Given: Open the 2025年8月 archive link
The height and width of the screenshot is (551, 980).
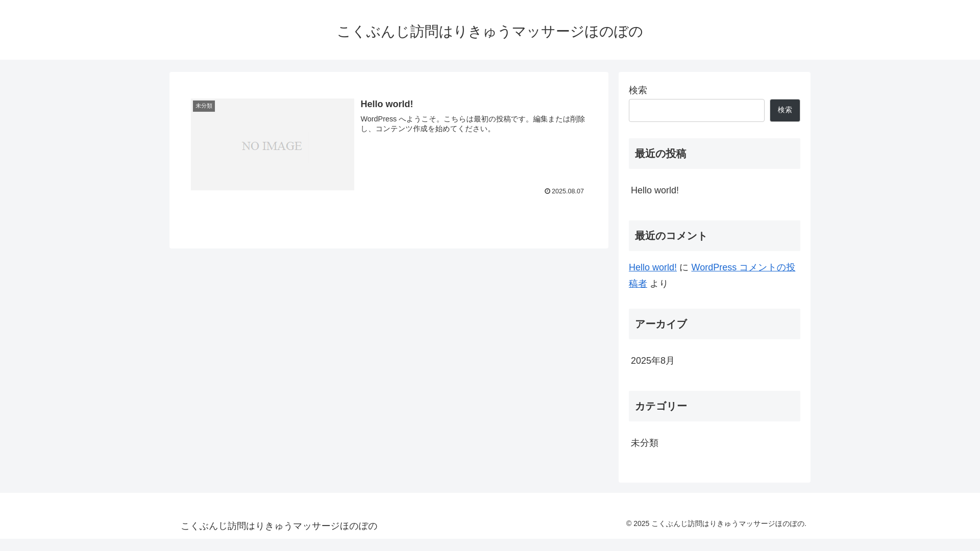Looking at the screenshot, I should click(652, 361).
